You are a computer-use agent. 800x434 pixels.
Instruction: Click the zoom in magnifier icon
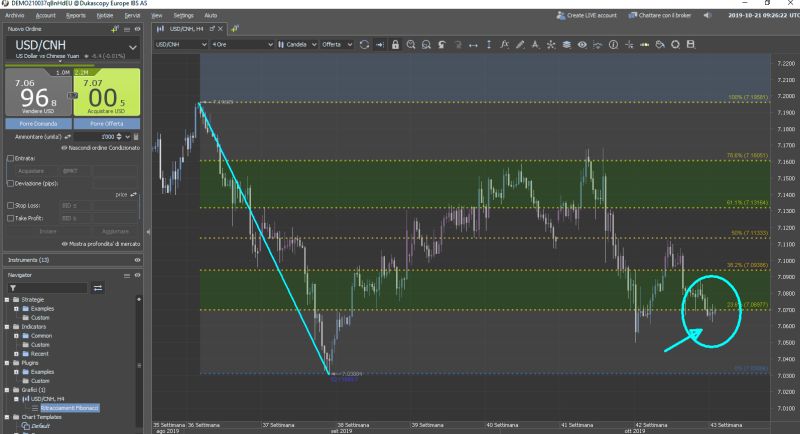click(x=411, y=45)
